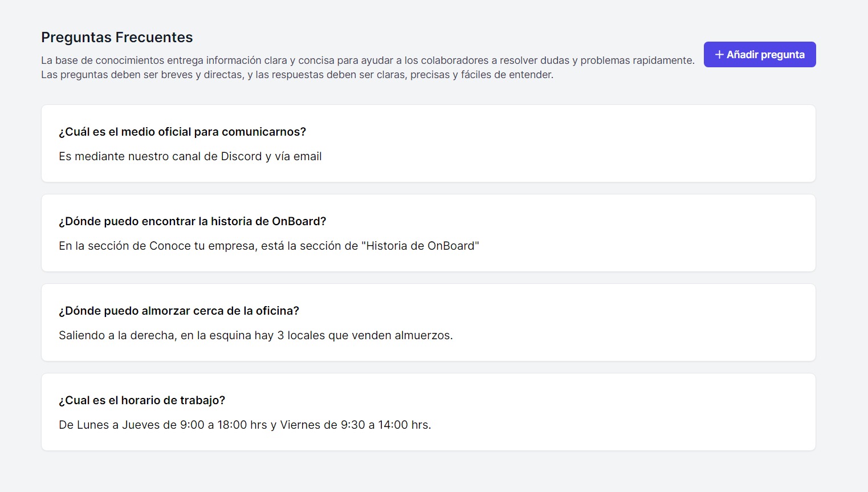Click the quoted "Historia de OnBoard" text
The width and height of the screenshot is (868, 492).
[x=420, y=246]
